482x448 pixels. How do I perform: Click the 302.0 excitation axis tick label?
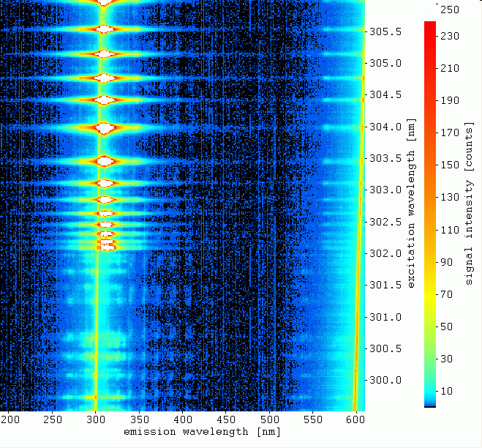point(385,254)
